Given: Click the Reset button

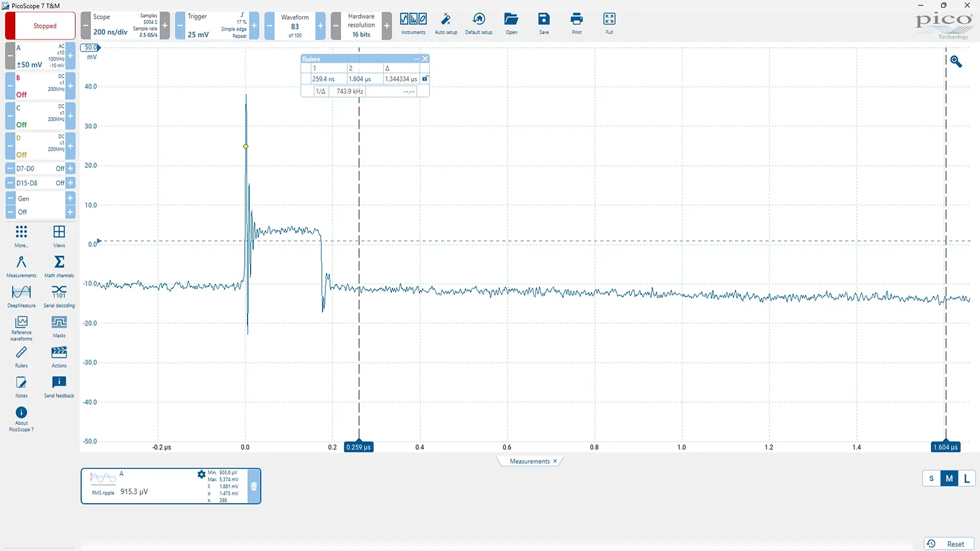Looking at the screenshot, I should (x=949, y=544).
